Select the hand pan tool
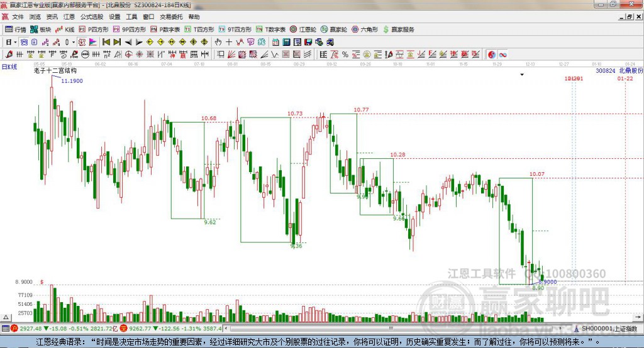 coord(218,42)
